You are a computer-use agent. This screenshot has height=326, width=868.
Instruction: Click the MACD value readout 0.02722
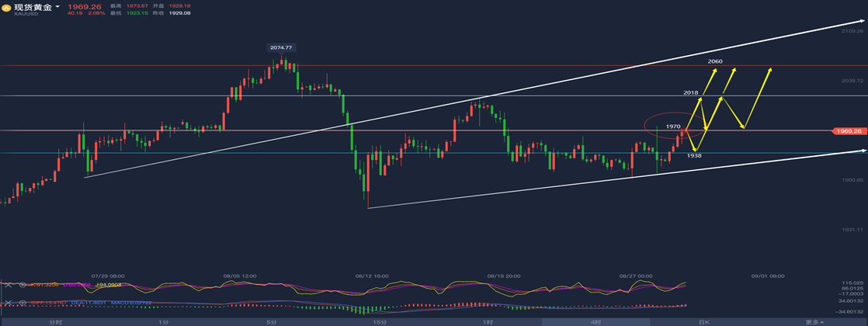click(x=131, y=303)
